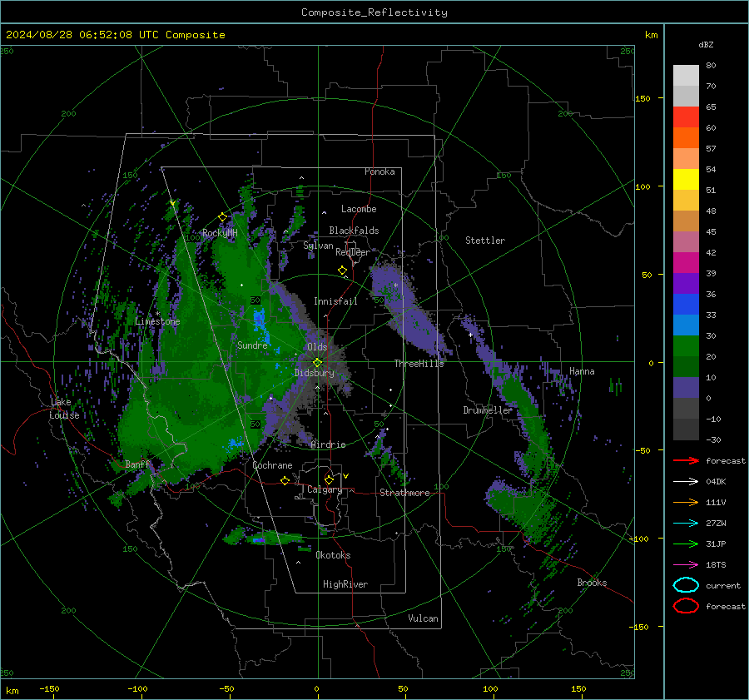Click the Okotoks town label
The image size is (749, 700).
pyautogui.click(x=333, y=555)
